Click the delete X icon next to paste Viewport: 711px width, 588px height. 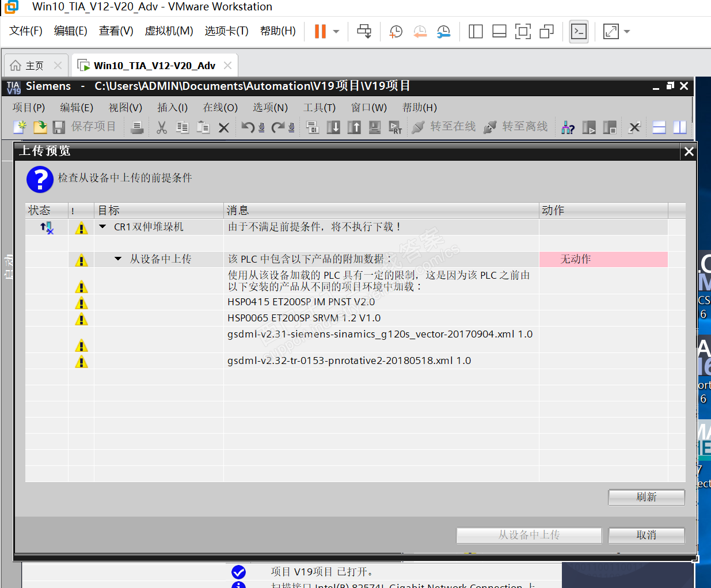click(224, 128)
